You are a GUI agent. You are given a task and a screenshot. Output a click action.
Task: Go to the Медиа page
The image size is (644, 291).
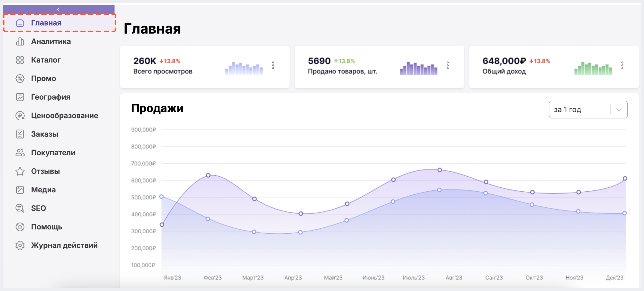tap(43, 190)
